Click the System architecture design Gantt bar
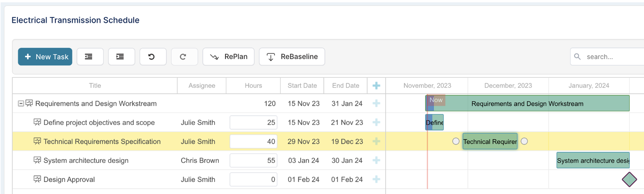This screenshot has height=194, width=644. (x=593, y=160)
